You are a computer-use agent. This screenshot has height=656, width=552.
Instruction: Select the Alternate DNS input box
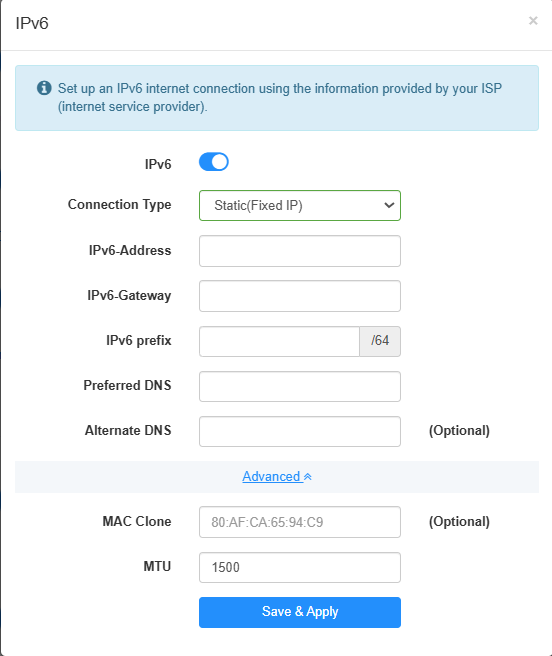coord(300,431)
